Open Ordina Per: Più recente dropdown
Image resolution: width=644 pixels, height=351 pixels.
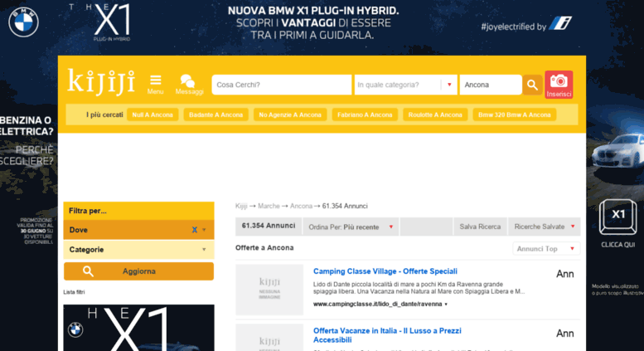(351, 227)
